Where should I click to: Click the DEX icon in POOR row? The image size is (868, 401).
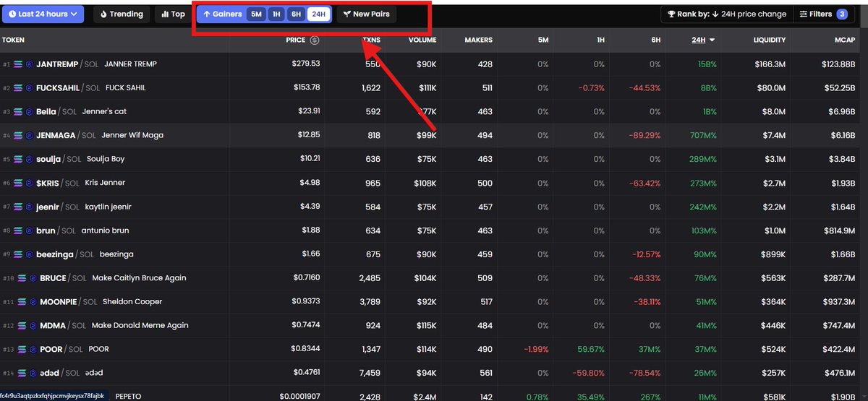click(x=33, y=350)
